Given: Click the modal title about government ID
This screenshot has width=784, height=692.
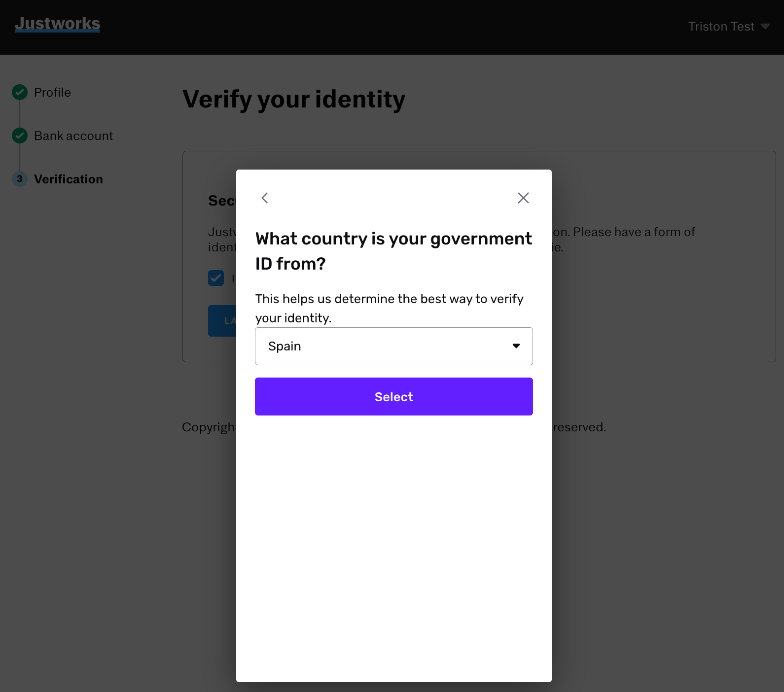Looking at the screenshot, I should point(393,251).
